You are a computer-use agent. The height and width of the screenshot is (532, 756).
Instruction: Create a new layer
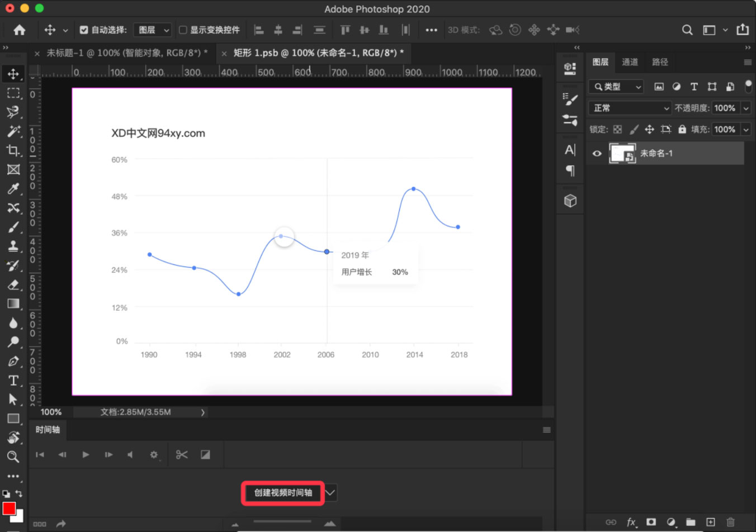point(710,522)
